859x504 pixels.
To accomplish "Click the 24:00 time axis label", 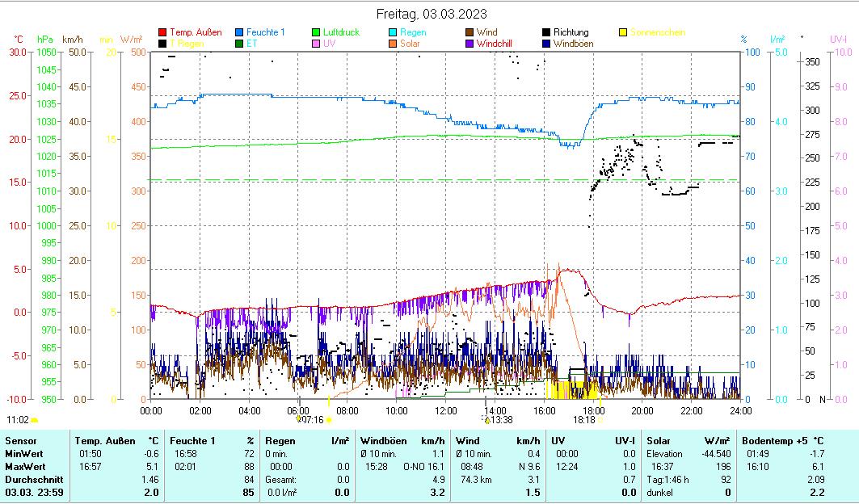I will point(741,410).
